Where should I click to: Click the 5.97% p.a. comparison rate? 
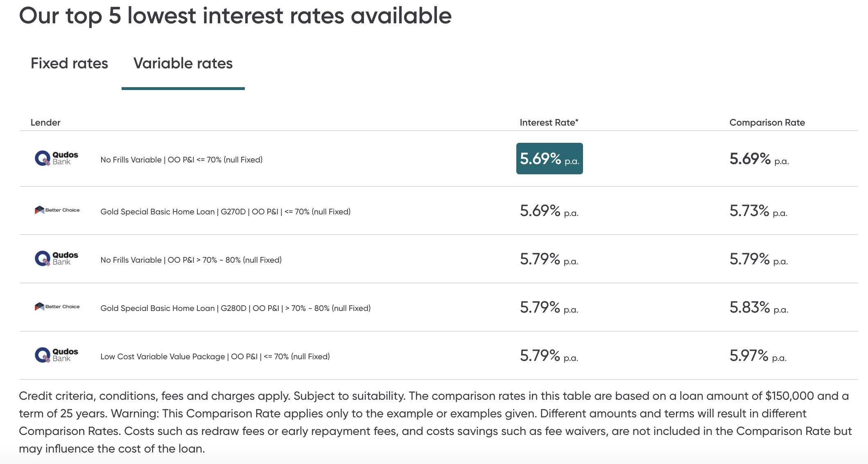pos(758,356)
